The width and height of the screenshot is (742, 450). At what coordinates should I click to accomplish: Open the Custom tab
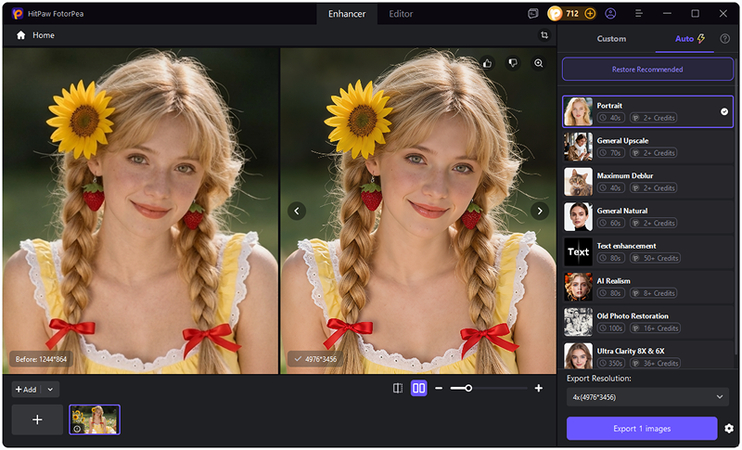[611, 39]
